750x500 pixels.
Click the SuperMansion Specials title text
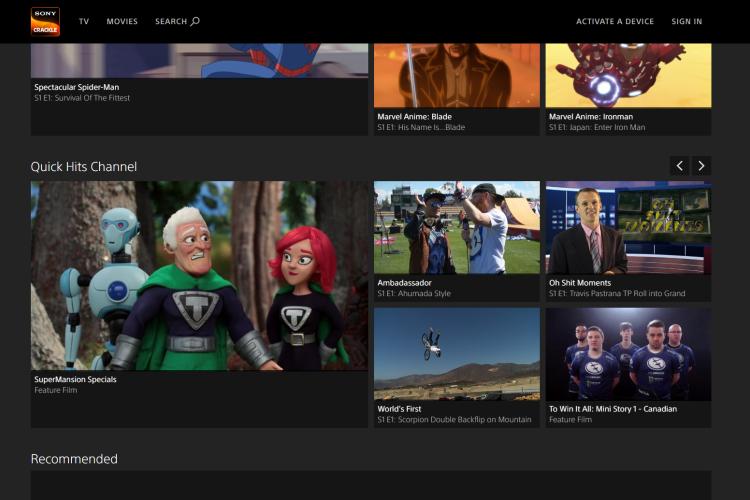tap(75, 379)
